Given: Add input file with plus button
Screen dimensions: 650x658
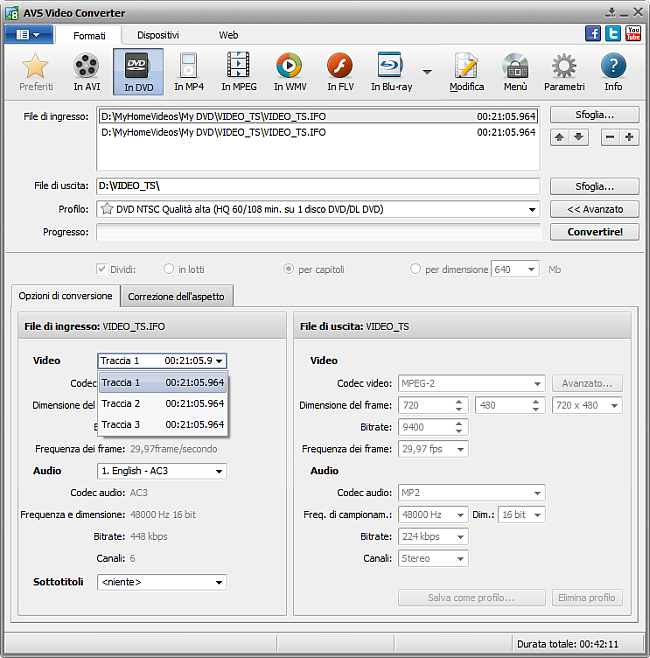Looking at the screenshot, I should coord(629,137).
